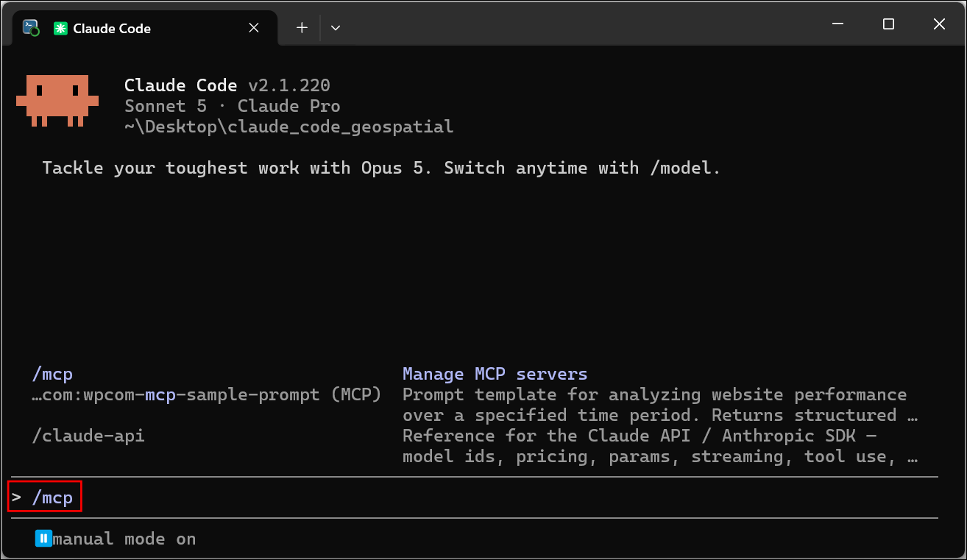
Task: Select the /mcp command suggestion
Action: point(52,375)
